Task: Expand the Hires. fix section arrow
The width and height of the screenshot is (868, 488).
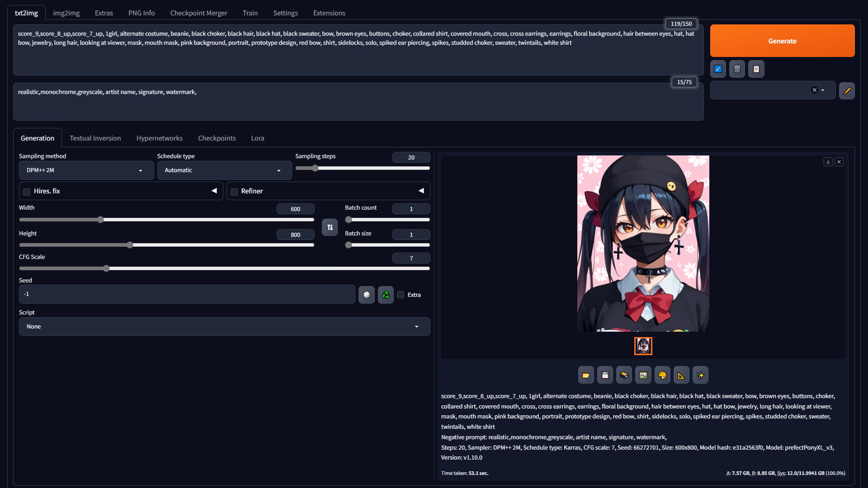Action: coord(214,191)
